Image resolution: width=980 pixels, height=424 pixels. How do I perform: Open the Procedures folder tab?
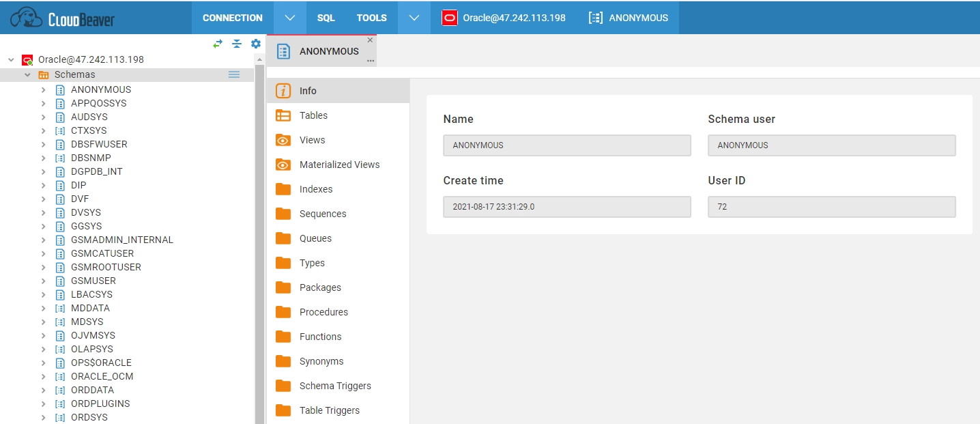[x=323, y=312]
